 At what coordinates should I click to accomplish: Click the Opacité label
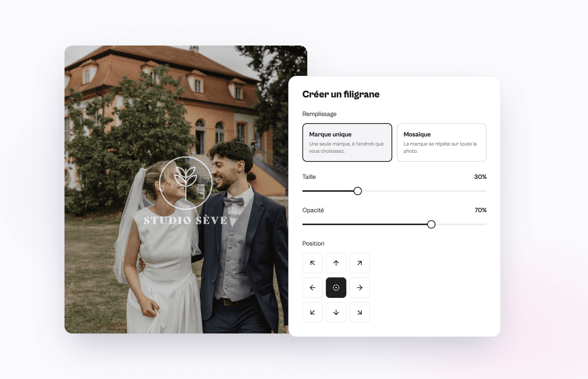313,210
